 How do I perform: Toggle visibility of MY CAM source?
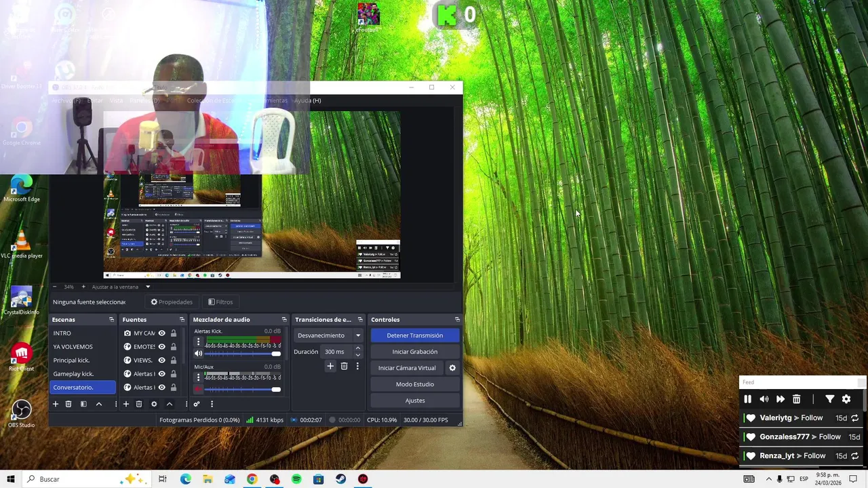coord(161,333)
